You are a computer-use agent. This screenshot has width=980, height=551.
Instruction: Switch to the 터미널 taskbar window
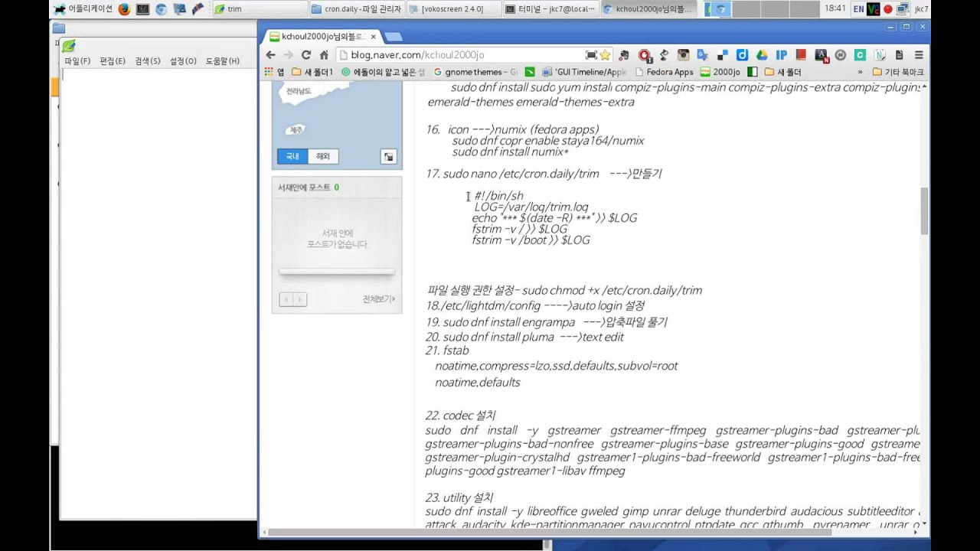pyautogui.click(x=551, y=9)
